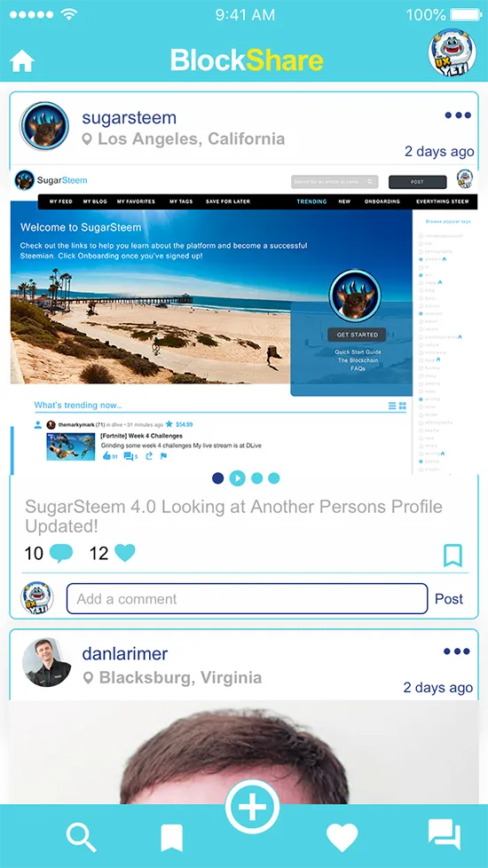Click the BlockShare logo

coord(247,59)
